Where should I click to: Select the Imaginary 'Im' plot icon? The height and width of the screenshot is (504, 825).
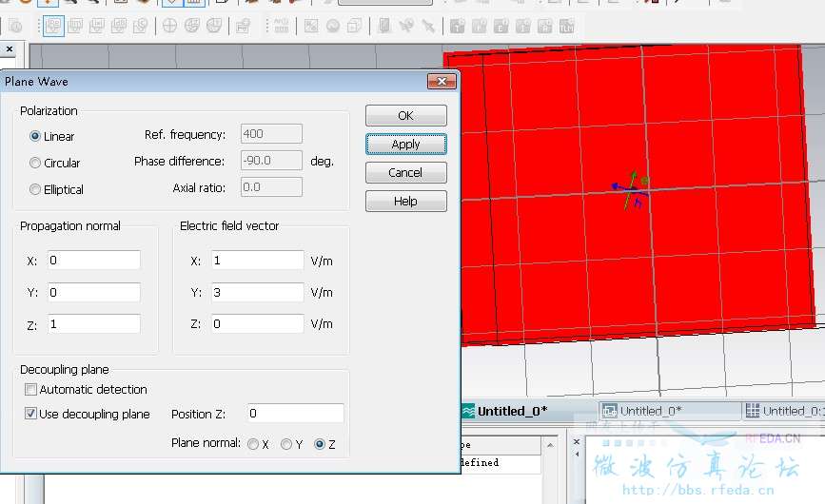click(75, 26)
